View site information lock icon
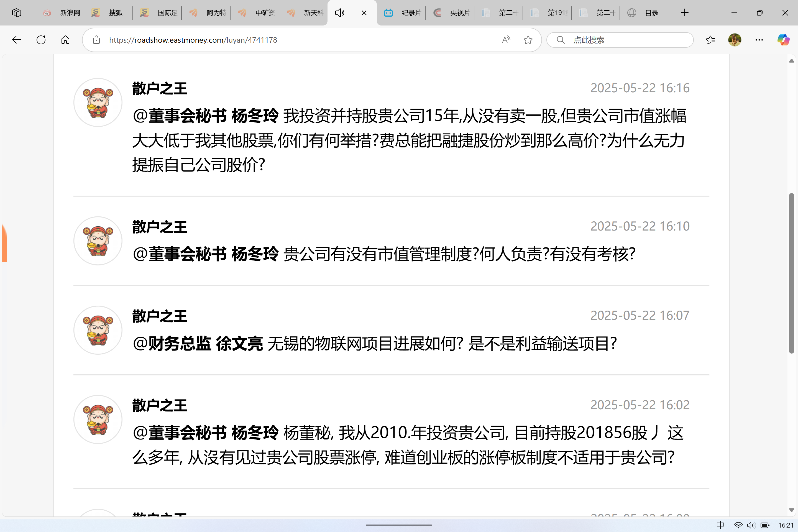The height and width of the screenshot is (532, 798). click(96, 40)
